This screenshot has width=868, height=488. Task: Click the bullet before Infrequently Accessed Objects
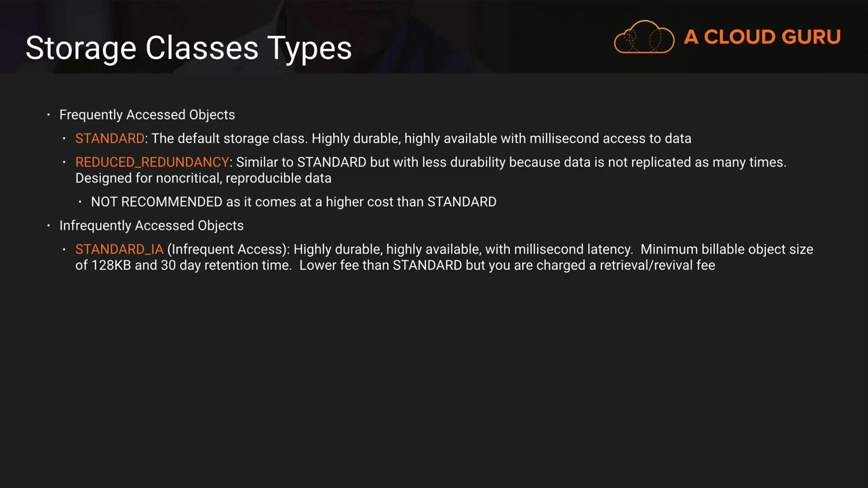pos(49,225)
